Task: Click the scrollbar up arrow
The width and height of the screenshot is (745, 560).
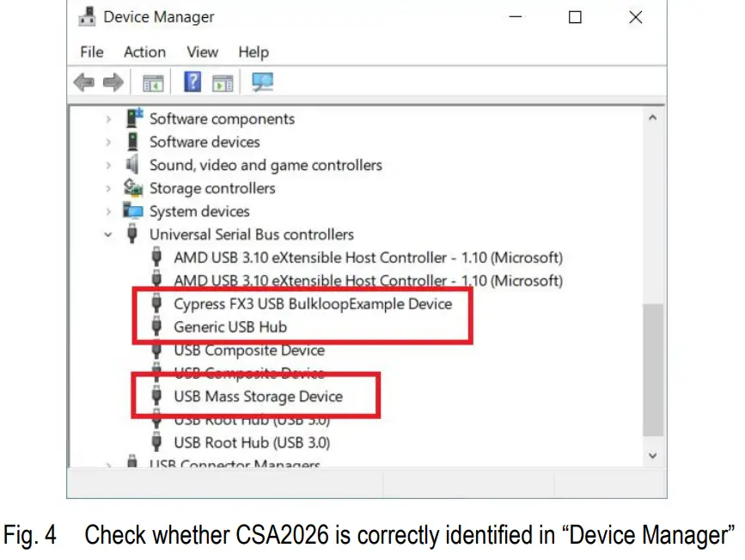Action: click(653, 118)
